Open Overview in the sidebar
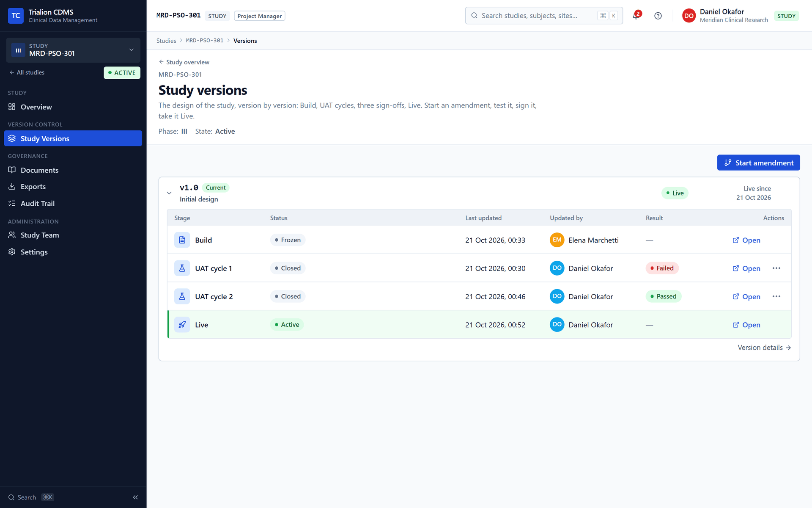Viewport: 812px width, 508px height. [x=73, y=107]
